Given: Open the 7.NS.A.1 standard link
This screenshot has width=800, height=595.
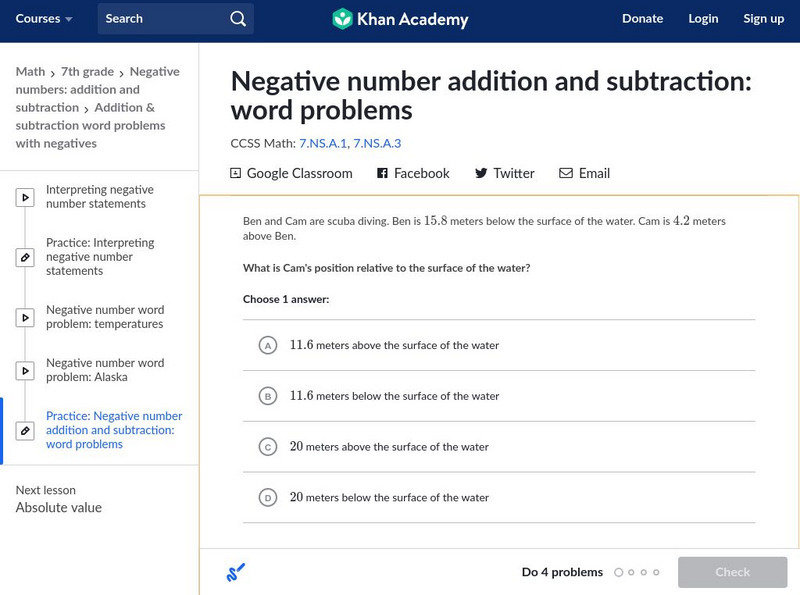Looking at the screenshot, I should tap(322, 143).
